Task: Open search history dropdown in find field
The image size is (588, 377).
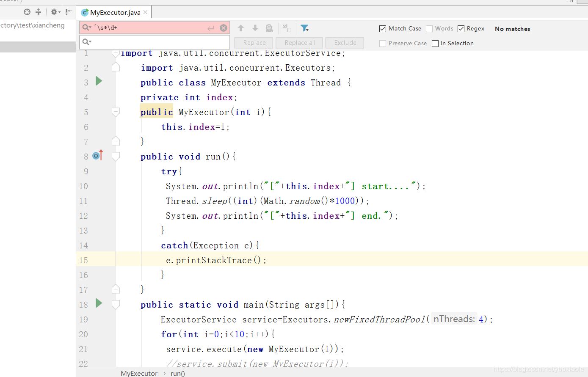Action: click(x=87, y=28)
